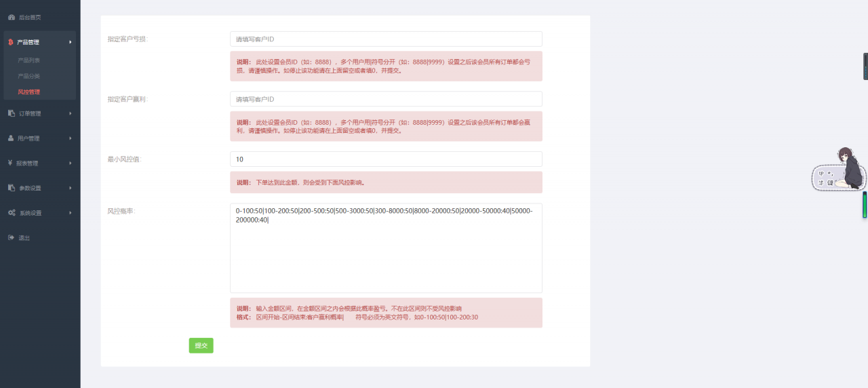Click the 指定客户亏损 customer ID field

(386, 39)
